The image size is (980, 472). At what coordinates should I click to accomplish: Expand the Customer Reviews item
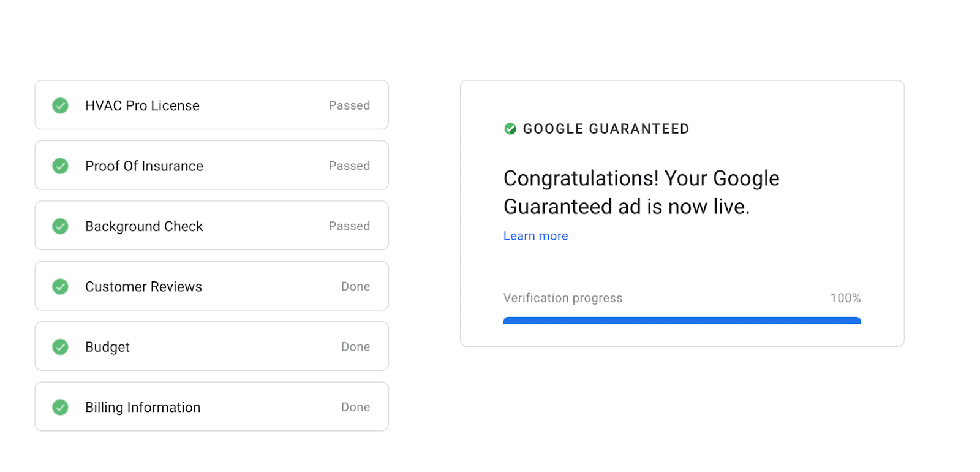click(211, 286)
